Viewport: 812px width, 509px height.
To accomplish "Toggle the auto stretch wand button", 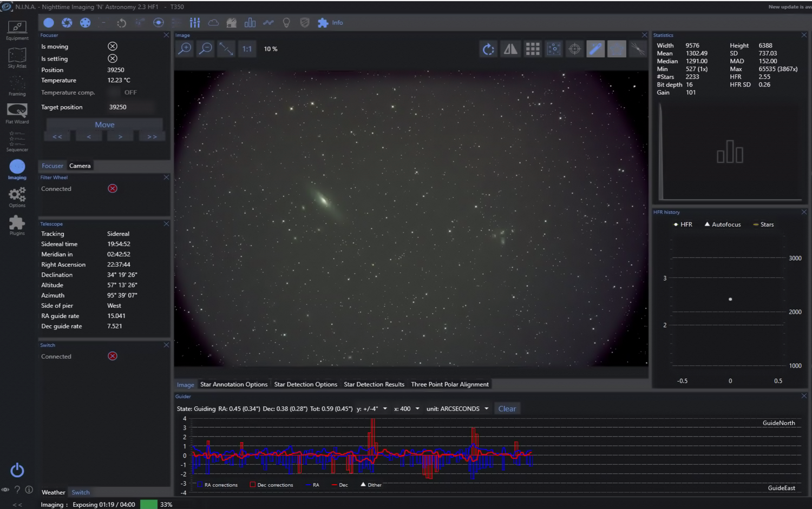I will [x=595, y=49].
